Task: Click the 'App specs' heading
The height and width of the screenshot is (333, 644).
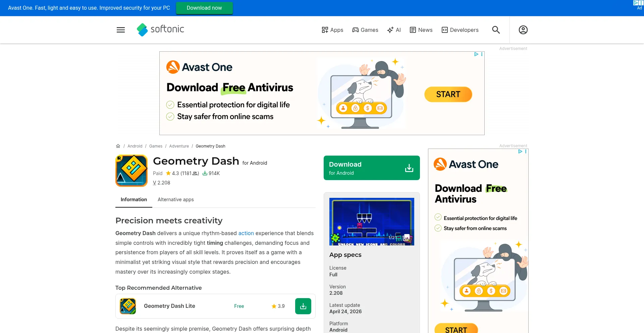Action: (345, 255)
